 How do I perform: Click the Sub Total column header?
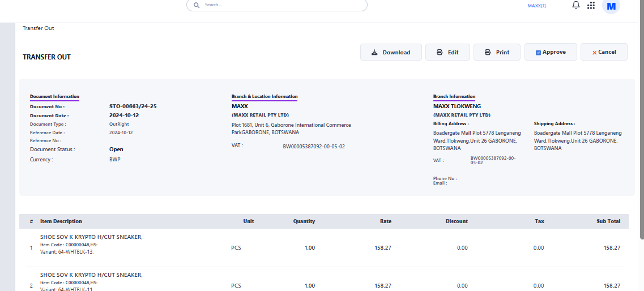[x=608, y=221]
